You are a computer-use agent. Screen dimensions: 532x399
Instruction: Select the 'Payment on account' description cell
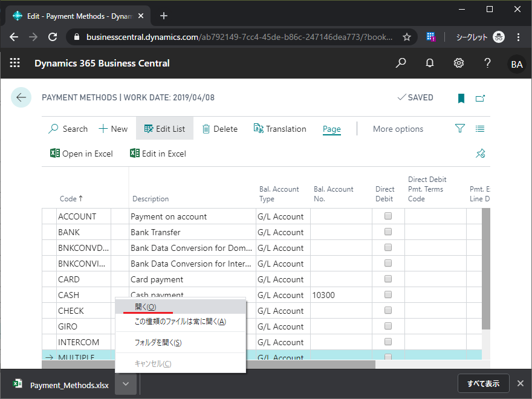point(192,216)
